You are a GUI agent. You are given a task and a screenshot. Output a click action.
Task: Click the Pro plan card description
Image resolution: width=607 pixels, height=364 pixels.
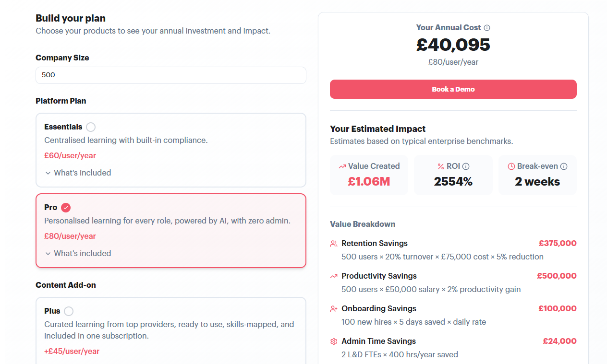pos(168,221)
